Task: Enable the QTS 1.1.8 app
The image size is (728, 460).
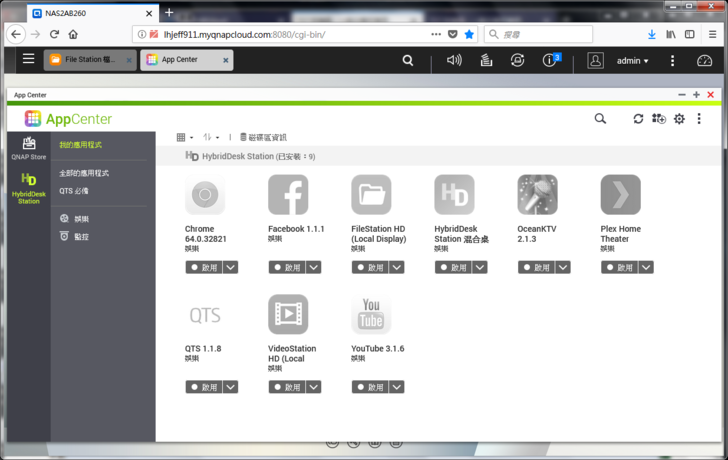Action: pos(204,387)
